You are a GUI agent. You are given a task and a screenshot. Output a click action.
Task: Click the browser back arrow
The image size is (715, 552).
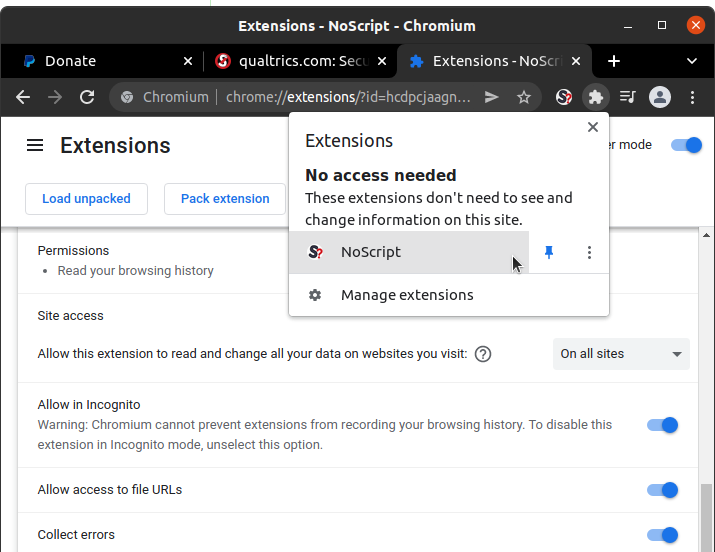[23, 97]
